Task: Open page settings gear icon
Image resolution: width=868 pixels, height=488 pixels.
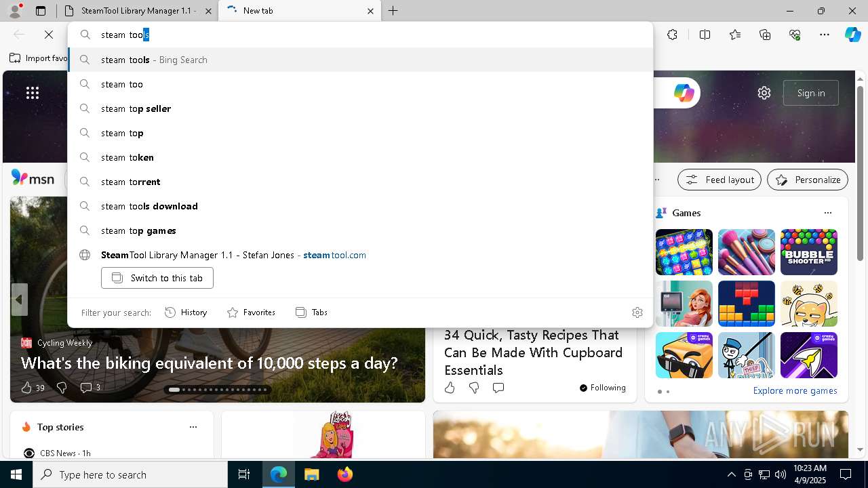Action: click(764, 93)
